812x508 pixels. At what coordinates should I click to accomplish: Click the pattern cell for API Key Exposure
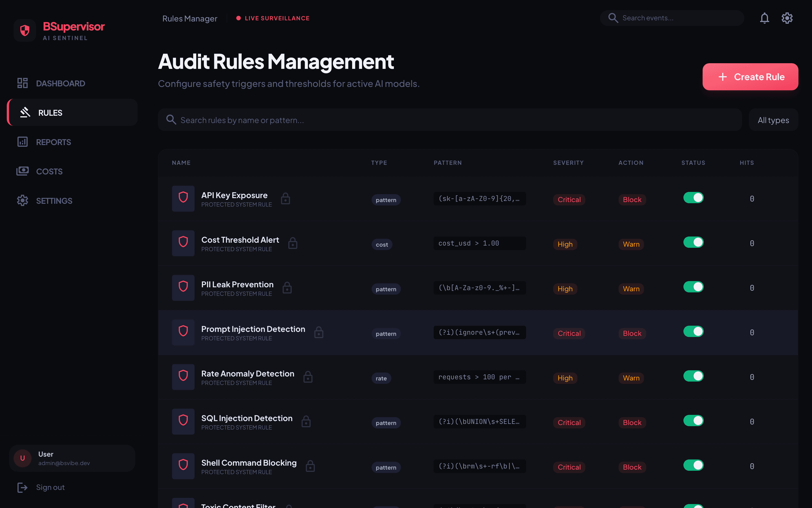[480, 199]
